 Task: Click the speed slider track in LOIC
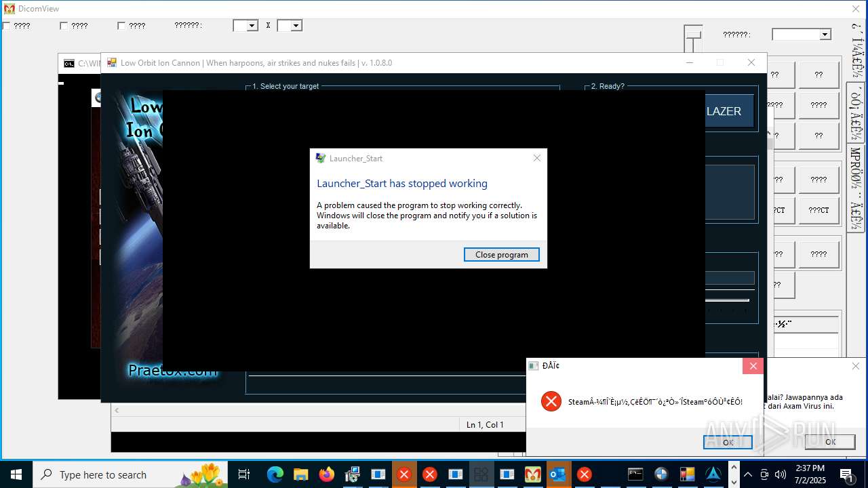point(727,300)
